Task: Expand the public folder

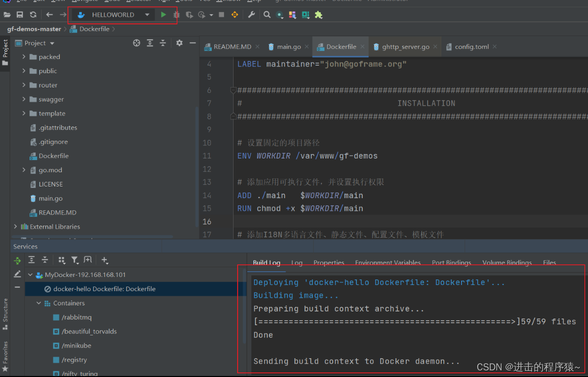Action: [x=24, y=71]
